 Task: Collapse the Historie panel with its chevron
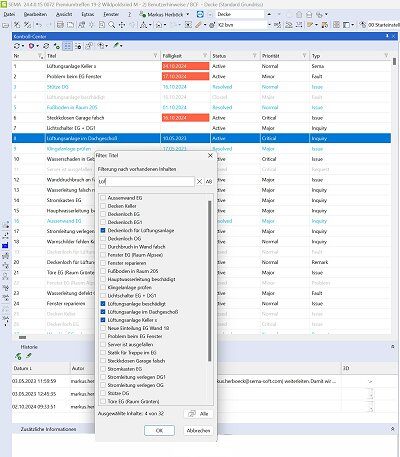pos(393,347)
